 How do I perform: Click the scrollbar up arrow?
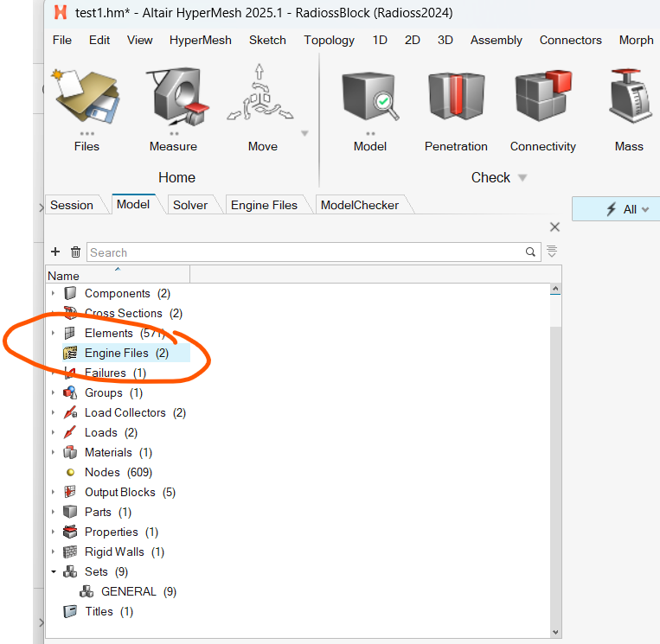(x=555, y=289)
